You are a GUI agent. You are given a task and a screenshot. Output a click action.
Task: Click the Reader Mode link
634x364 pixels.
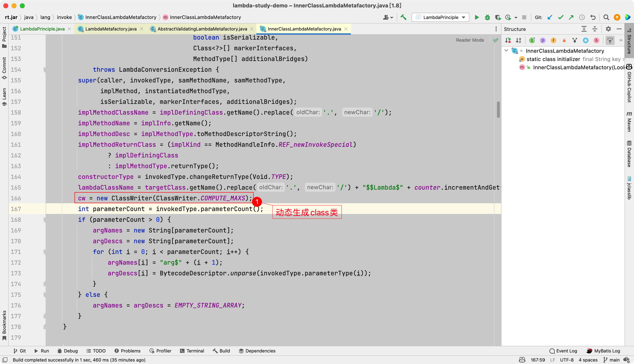point(470,40)
